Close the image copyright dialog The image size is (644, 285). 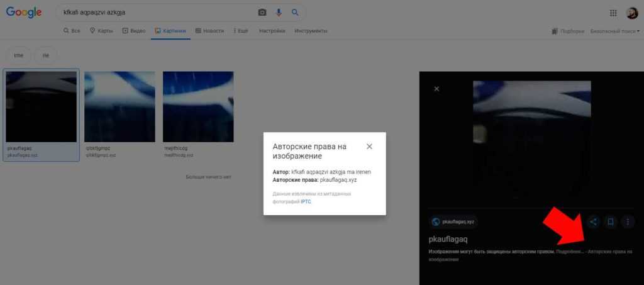(x=369, y=147)
